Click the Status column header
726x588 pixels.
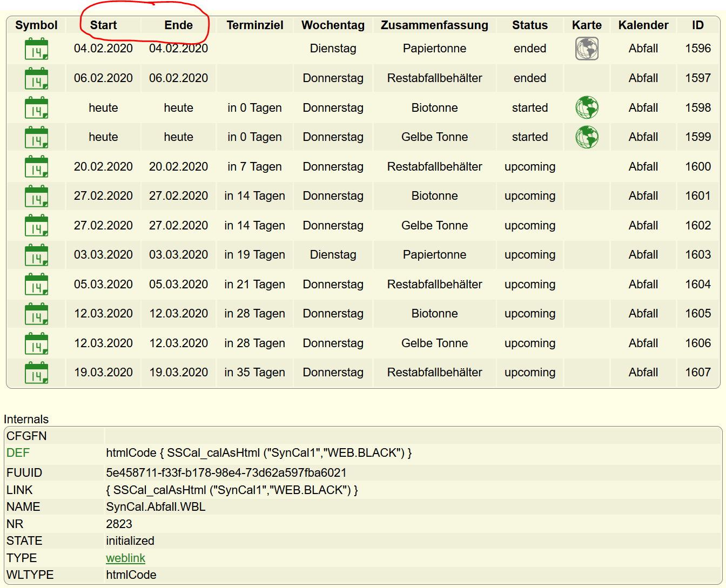coord(530,25)
